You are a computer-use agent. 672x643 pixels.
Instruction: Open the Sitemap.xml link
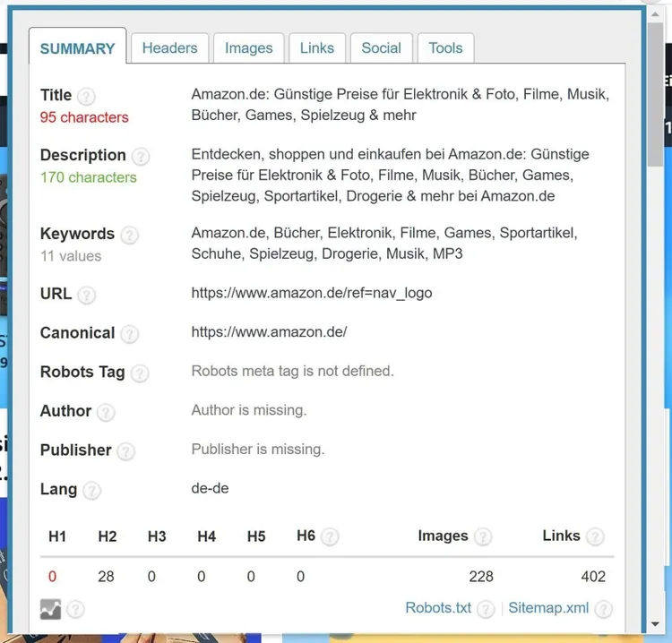click(548, 608)
